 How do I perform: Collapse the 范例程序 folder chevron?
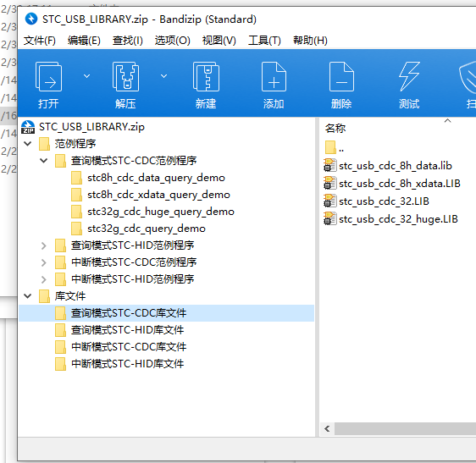[28, 144]
